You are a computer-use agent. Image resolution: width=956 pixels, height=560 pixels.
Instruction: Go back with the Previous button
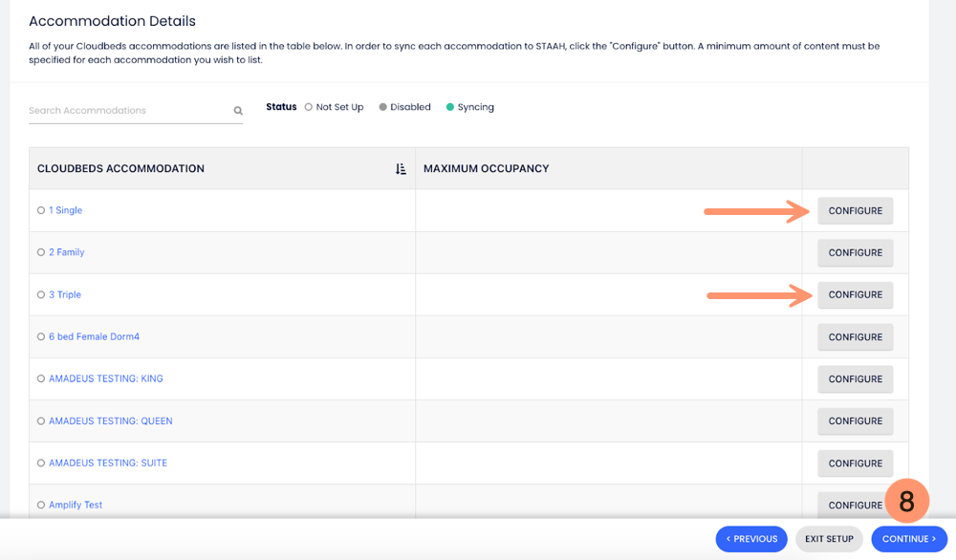point(751,539)
